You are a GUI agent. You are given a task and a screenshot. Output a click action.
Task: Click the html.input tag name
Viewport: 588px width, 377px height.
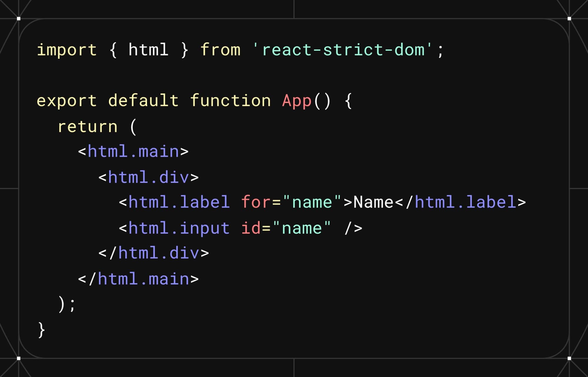tap(179, 228)
